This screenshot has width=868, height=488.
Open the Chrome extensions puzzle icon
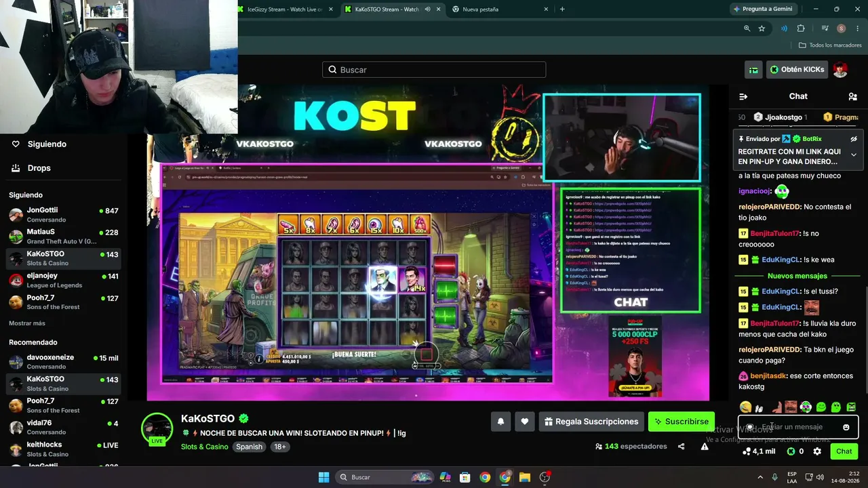pos(801,28)
